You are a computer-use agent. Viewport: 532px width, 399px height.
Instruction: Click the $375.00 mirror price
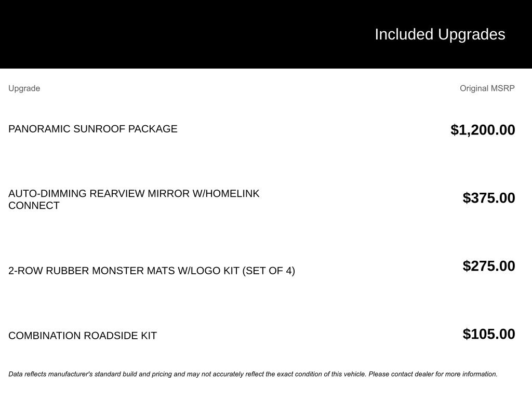coord(489,198)
